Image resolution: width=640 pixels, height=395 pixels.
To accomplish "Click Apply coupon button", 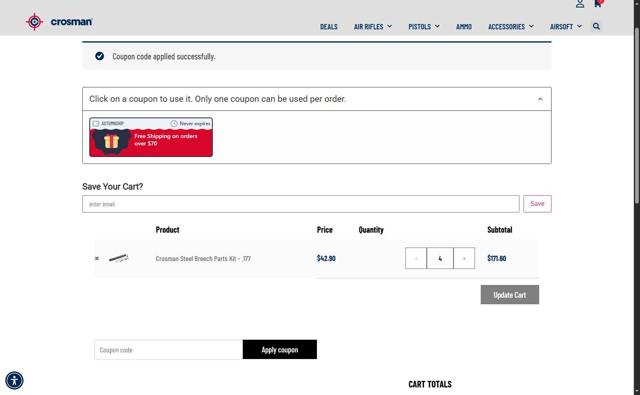I will (280, 350).
